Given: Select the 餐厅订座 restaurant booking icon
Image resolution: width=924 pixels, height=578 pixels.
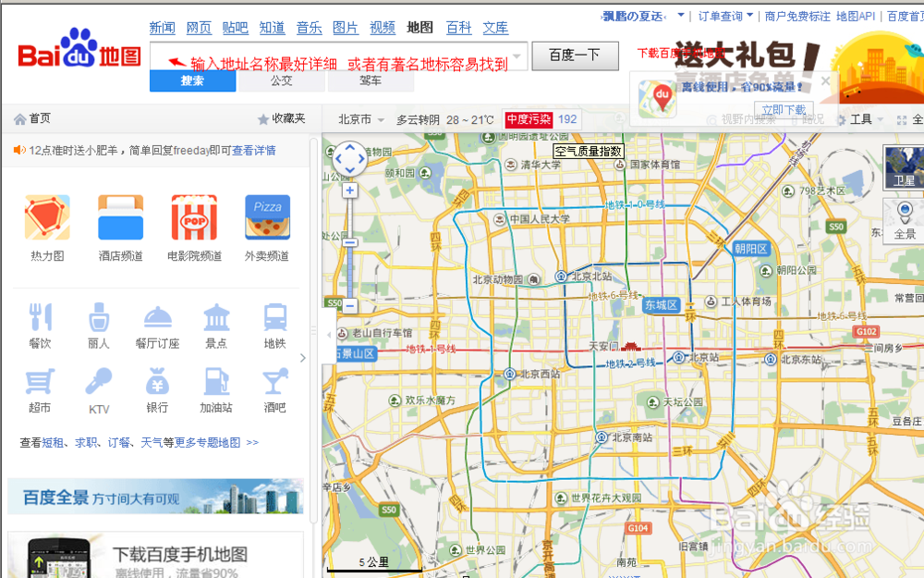Looking at the screenshot, I should click(157, 317).
